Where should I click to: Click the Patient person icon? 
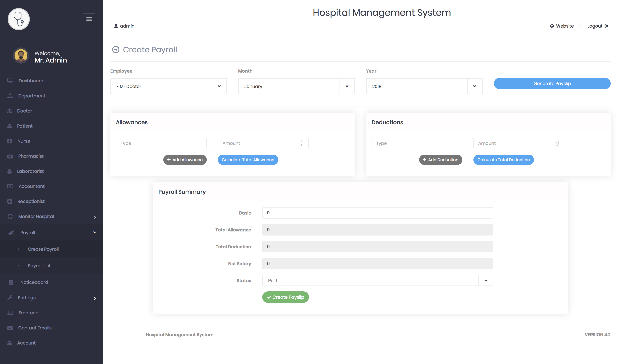point(10,126)
